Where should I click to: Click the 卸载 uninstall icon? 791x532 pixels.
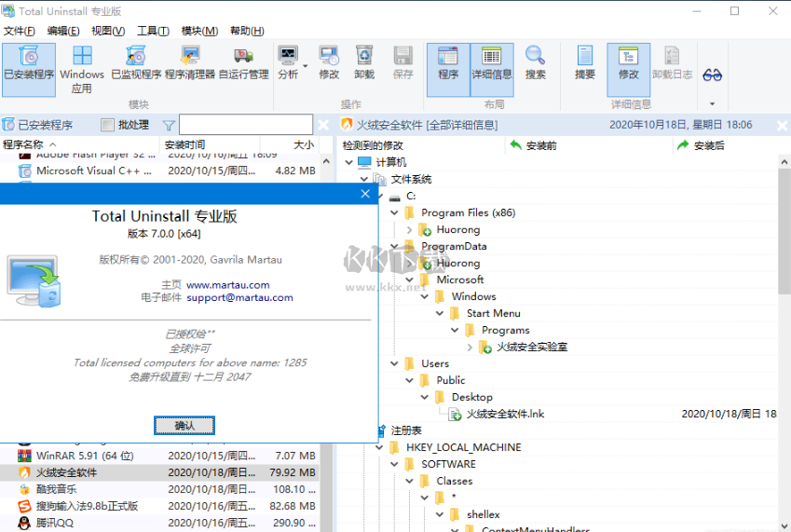[364, 63]
